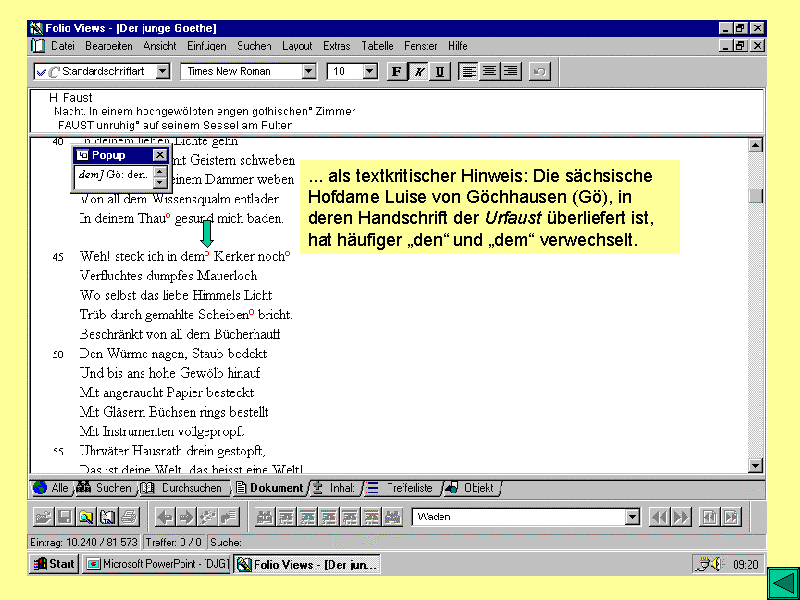The width and height of the screenshot is (800, 600).
Task: Align text right icon
Action: pyautogui.click(x=510, y=71)
